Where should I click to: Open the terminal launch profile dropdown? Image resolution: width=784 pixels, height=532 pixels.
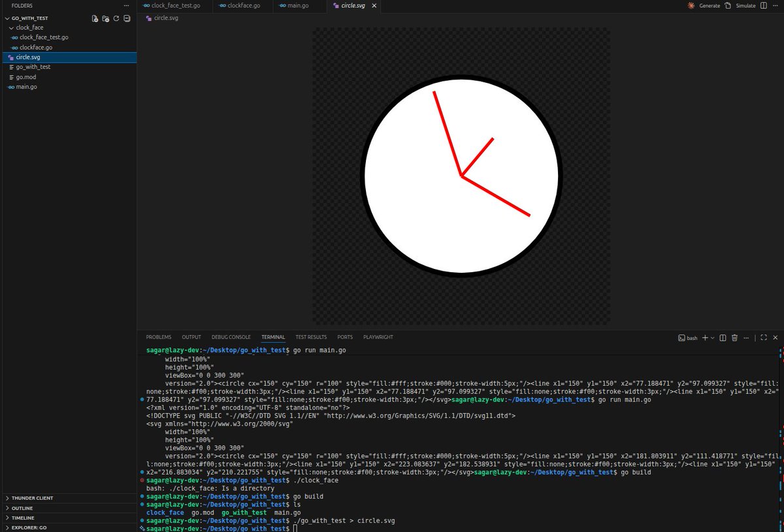pyautogui.click(x=713, y=337)
